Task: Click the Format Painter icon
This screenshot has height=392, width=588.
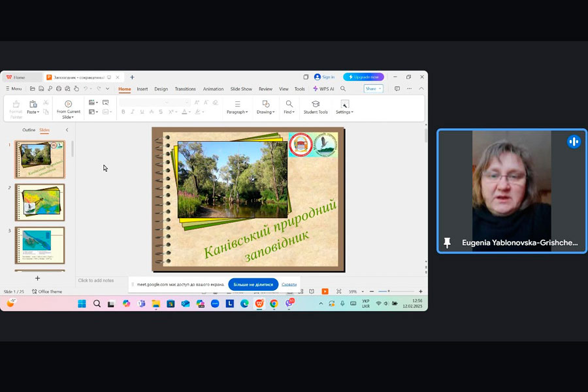Action: [x=16, y=105]
